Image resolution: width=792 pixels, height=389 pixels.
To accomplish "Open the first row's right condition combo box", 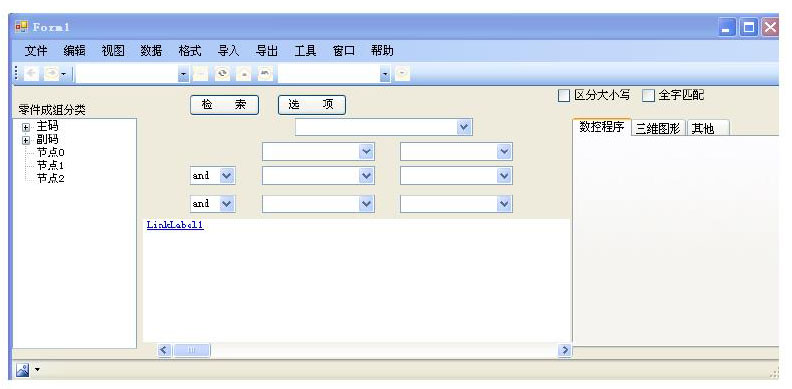I will coord(456,152).
